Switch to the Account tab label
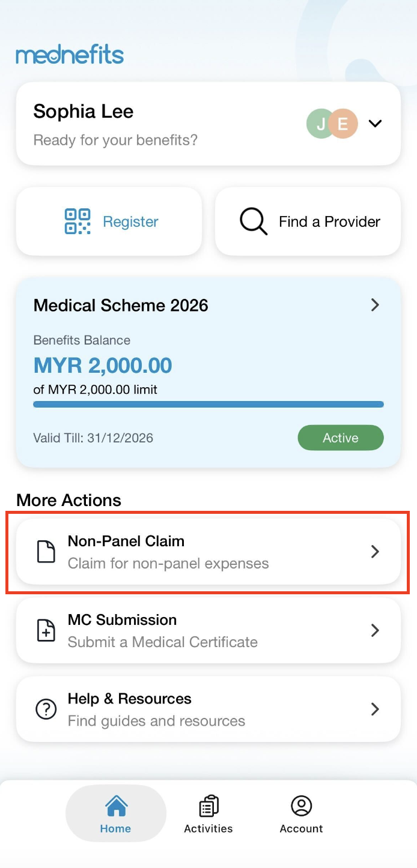Viewport: 417px width, 868px height. (x=301, y=829)
